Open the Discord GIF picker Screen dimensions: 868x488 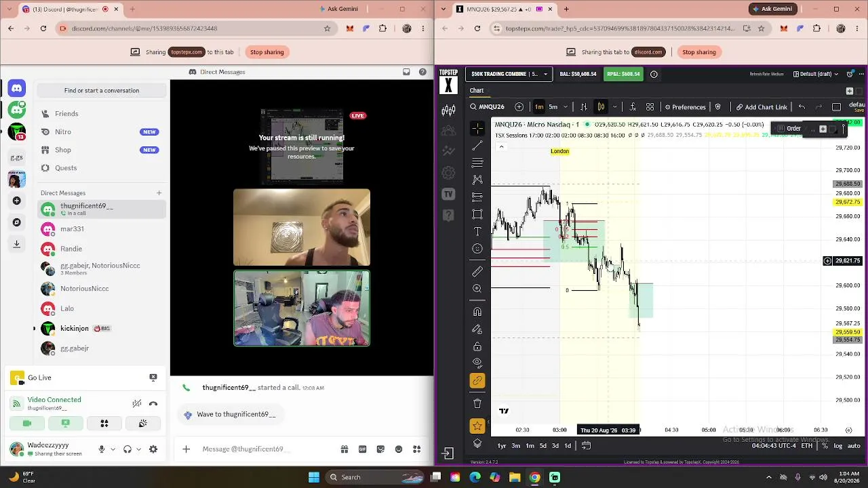pyautogui.click(x=362, y=449)
